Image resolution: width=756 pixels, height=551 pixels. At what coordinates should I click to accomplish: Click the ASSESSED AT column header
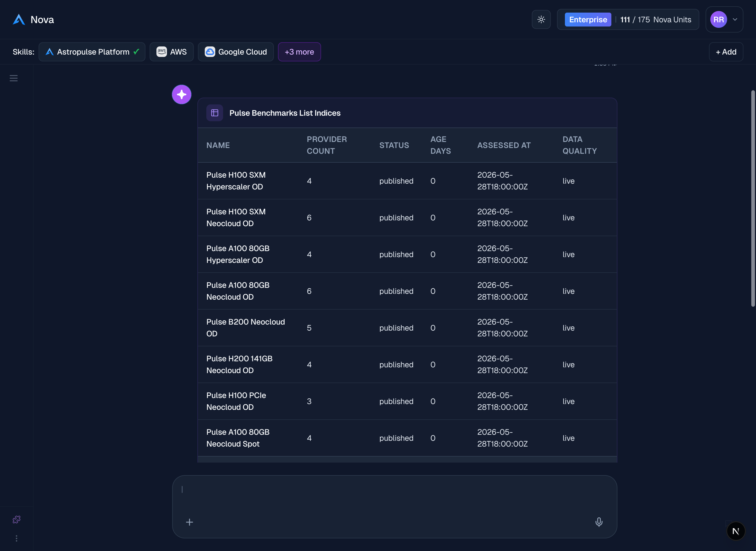coord(504,145)
